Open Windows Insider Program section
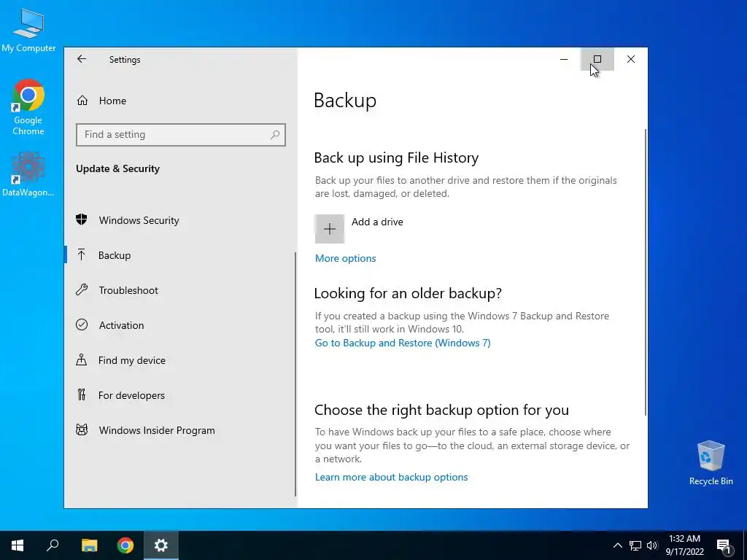The image size is (747, 560). 181,430
